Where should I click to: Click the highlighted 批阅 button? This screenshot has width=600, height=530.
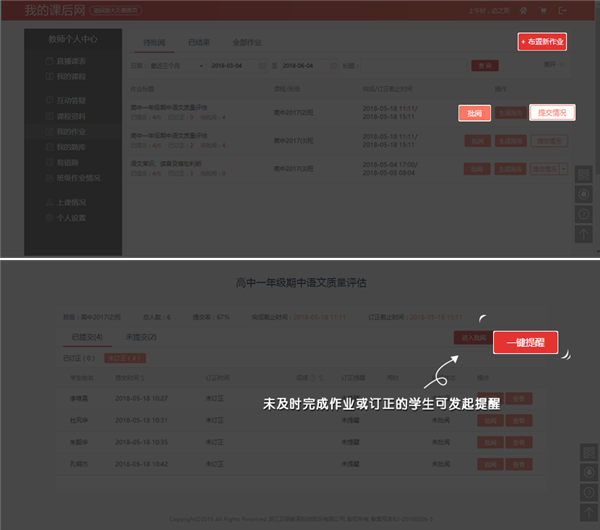[474, 113]
